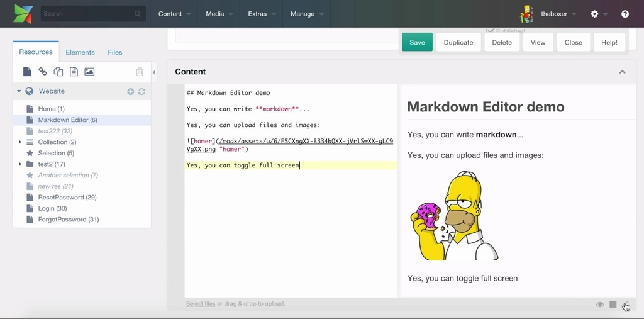
Task: Expand the test2 folder node
Action: click(x=19, y=164)
